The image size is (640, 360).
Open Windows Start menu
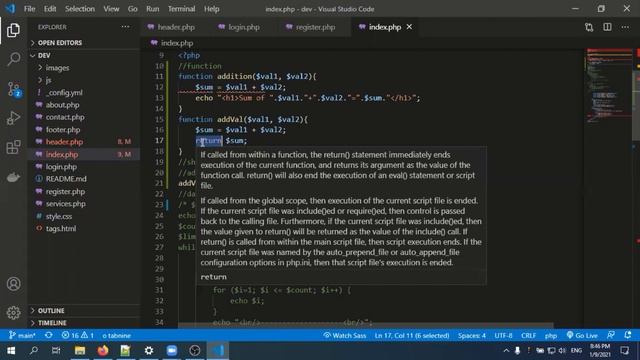tap(11, 350)
